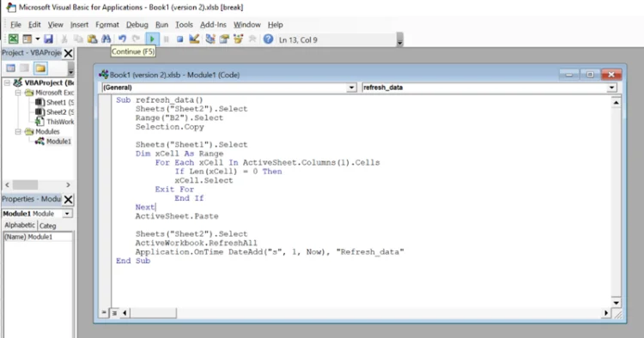644x338 pixels.
Task: Open Find with binoculars icon
Action: coord(106,39)
